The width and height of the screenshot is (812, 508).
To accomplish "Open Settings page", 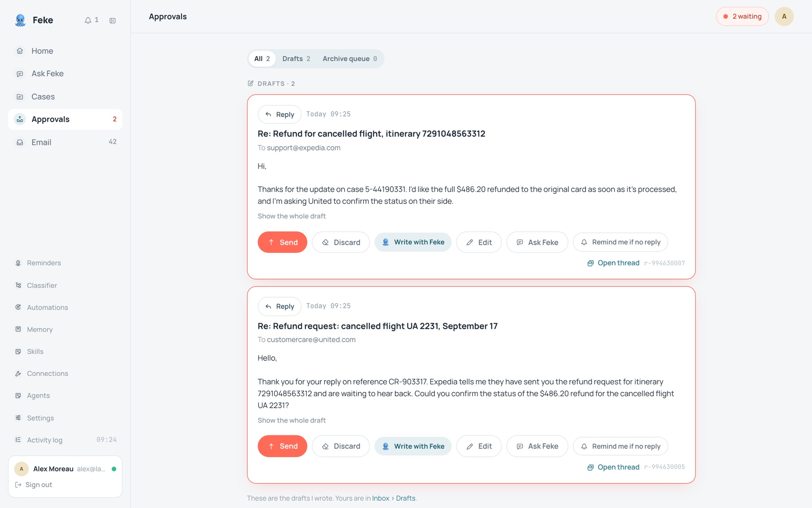I will click(x=65, y=418).
